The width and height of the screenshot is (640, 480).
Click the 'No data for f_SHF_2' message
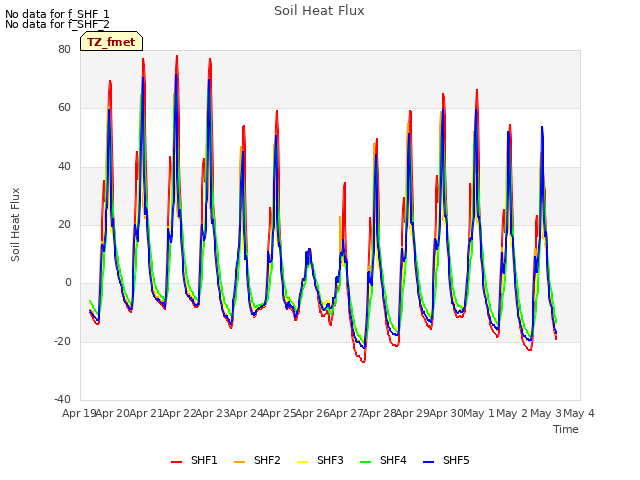coord(57,24)
